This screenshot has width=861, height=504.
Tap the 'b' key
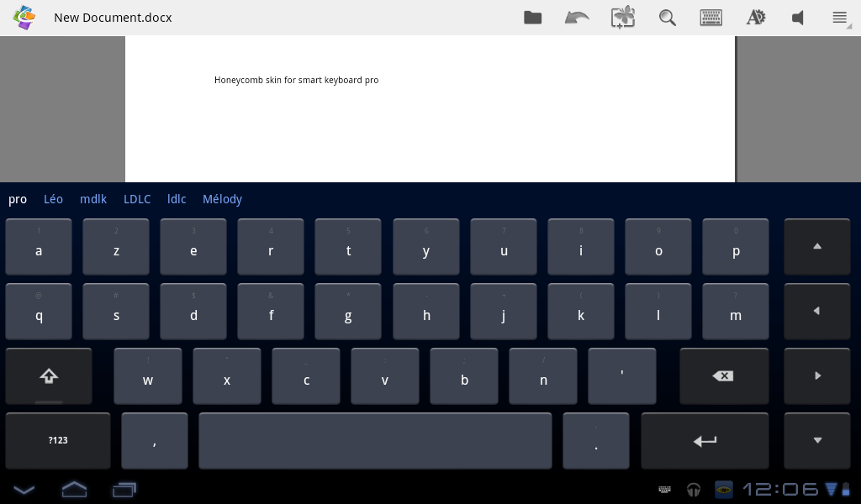pyautogui.click(x=464, y=376)
